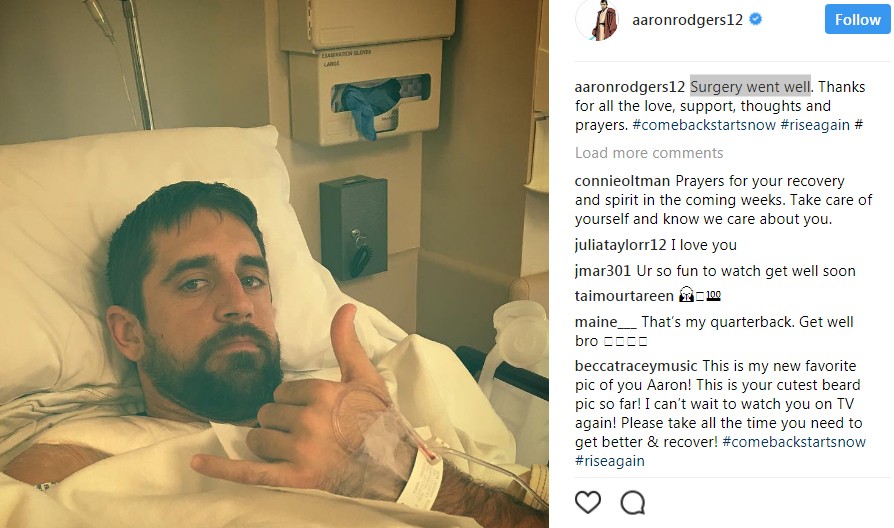
Task: Open jmar301 commenter profile
Action: tap(603, 271)
